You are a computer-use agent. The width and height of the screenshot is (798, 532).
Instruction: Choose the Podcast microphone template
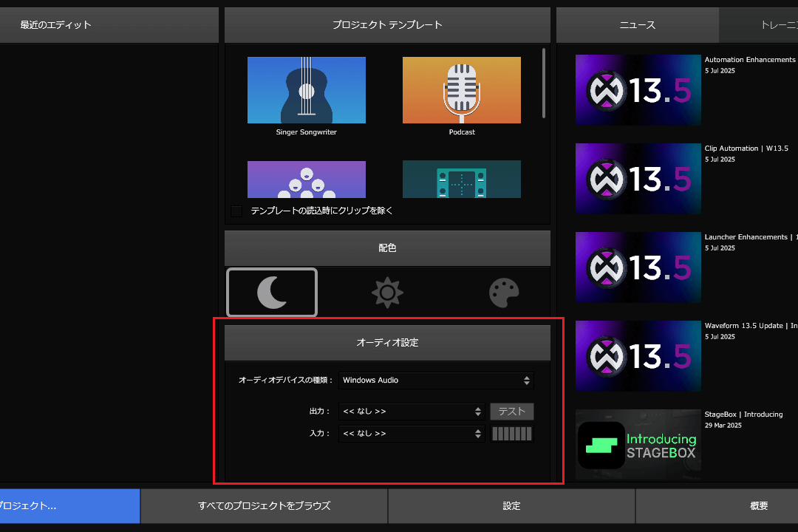pyautogui.click(x=461, y=90)
